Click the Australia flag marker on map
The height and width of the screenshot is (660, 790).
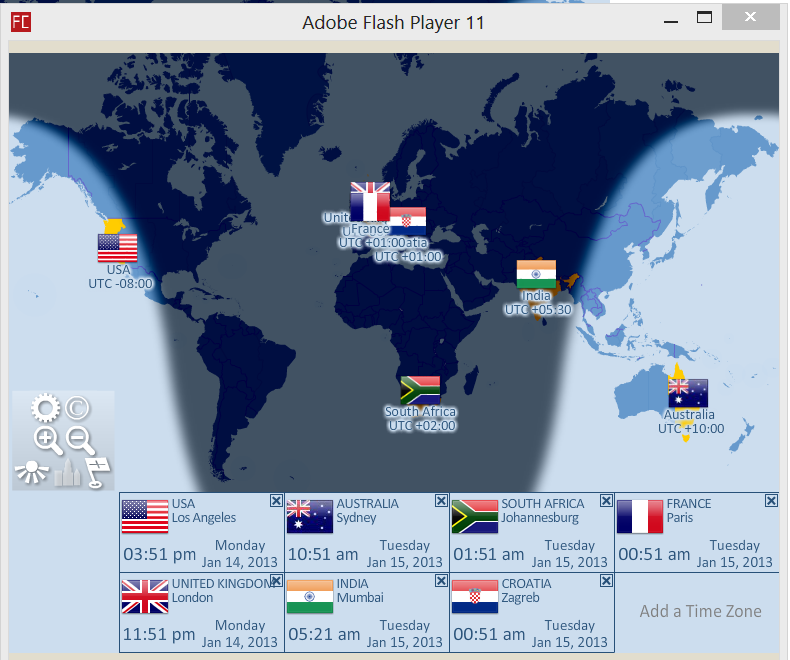click(688, 393)
